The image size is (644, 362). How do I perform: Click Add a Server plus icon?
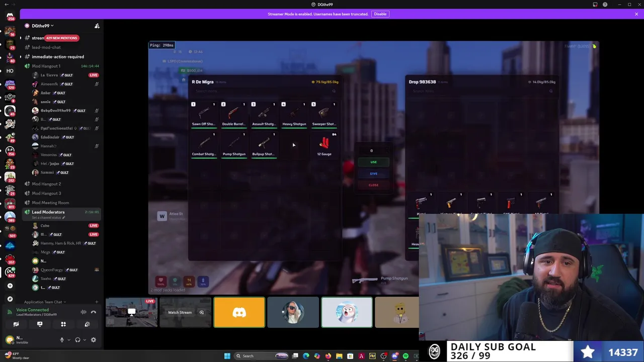click(x=10, y=286)
